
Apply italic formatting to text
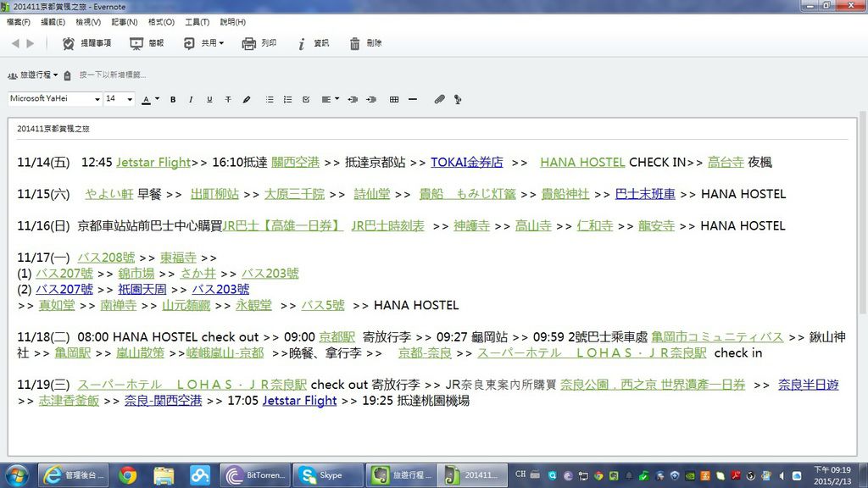pos(191,99)
